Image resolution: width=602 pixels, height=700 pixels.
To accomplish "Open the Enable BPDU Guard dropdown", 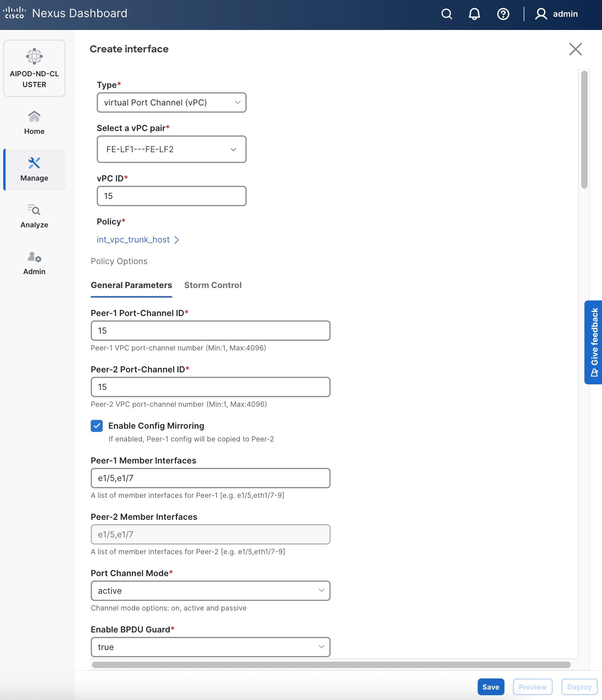I will [x=210, y=647].
